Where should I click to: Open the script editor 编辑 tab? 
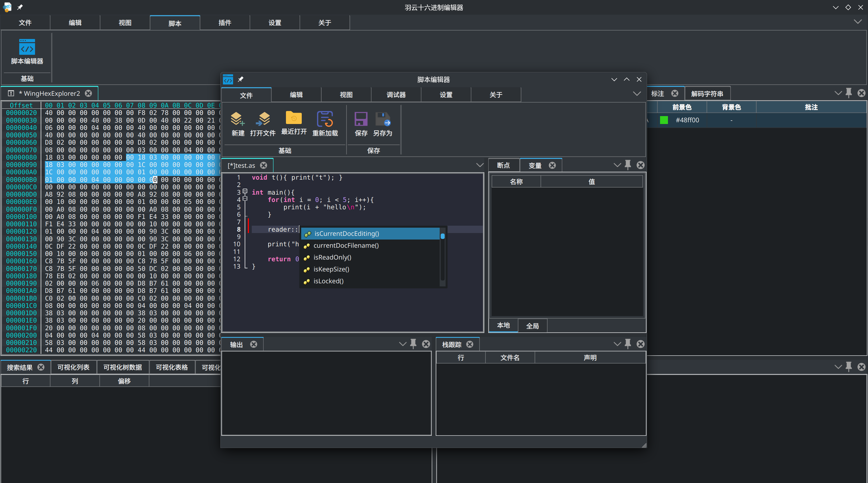click(296, 95)
